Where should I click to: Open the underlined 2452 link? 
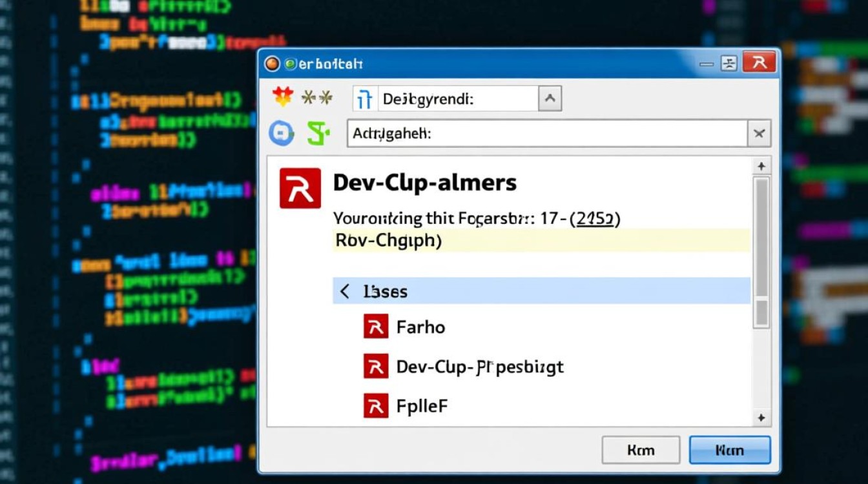coord(594,219)
